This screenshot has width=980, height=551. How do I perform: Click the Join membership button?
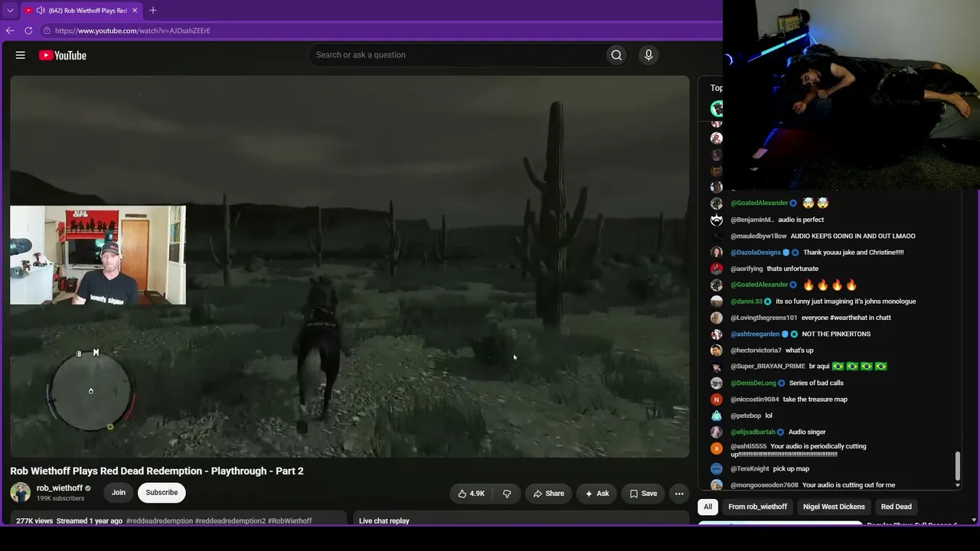point(119,492)
